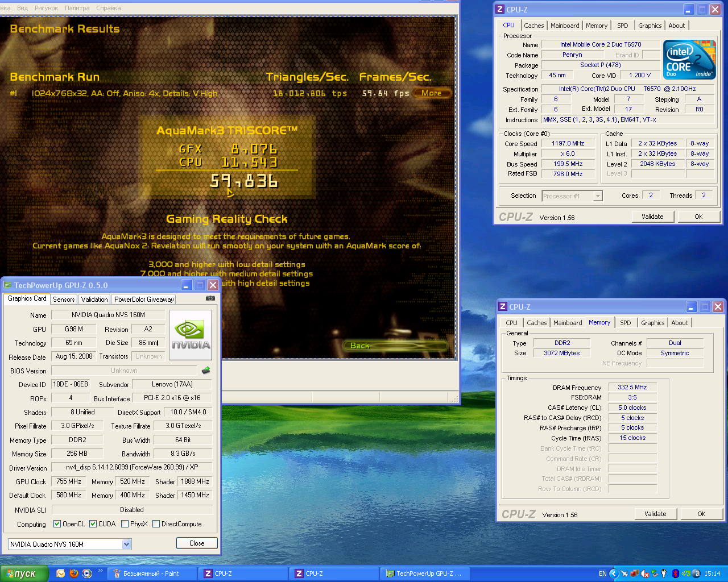The height and width of the screenshot is (582, 728).
Task: Toggle the OpenCL checkbox
Action: click(57, 524)
